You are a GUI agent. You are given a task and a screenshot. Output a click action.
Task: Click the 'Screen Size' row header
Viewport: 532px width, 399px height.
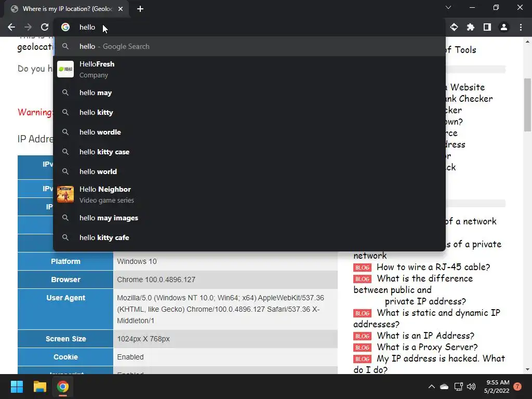pyautogui.click(x=65, y=339)
